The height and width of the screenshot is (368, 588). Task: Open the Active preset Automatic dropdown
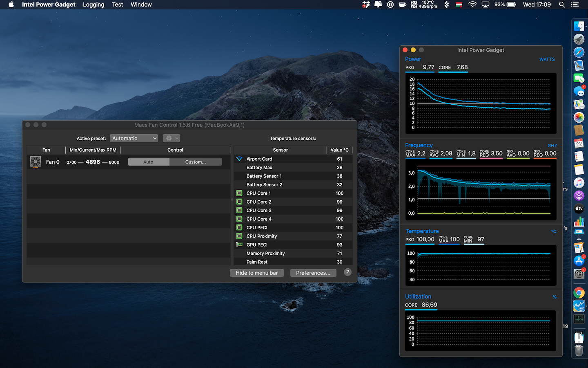[134, 138]
